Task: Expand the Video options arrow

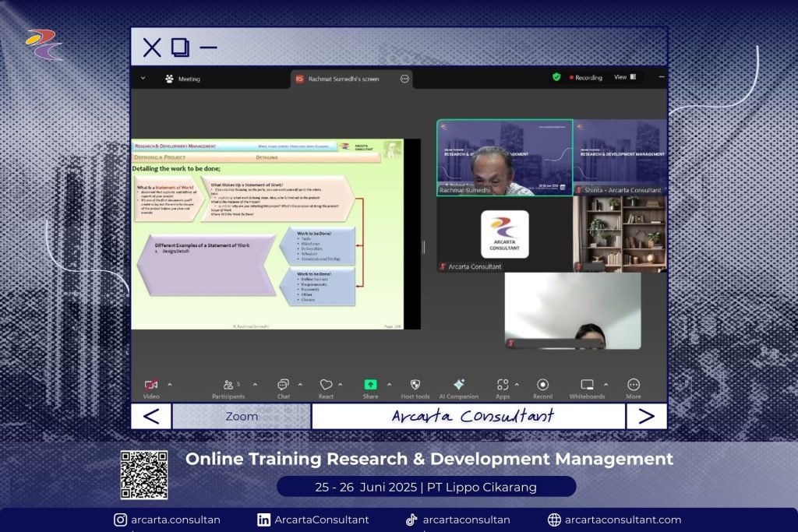Action: click(170, 384)
